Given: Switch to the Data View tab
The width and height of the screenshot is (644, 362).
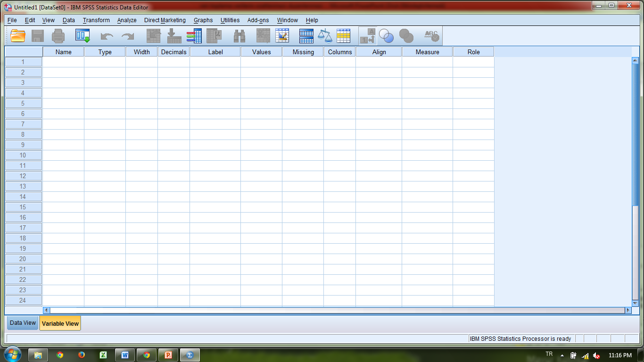Looking at the screenshot, I should coord(23,323).
